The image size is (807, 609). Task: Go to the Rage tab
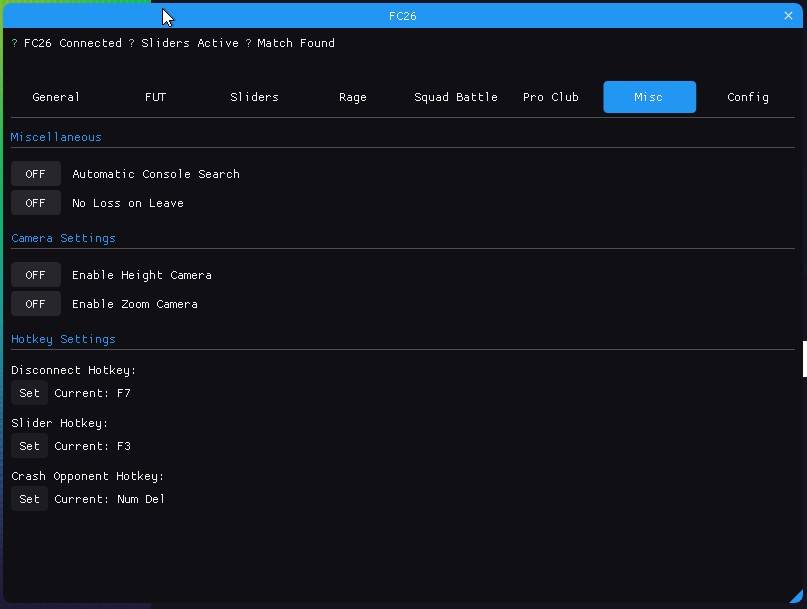coord(352,97)
